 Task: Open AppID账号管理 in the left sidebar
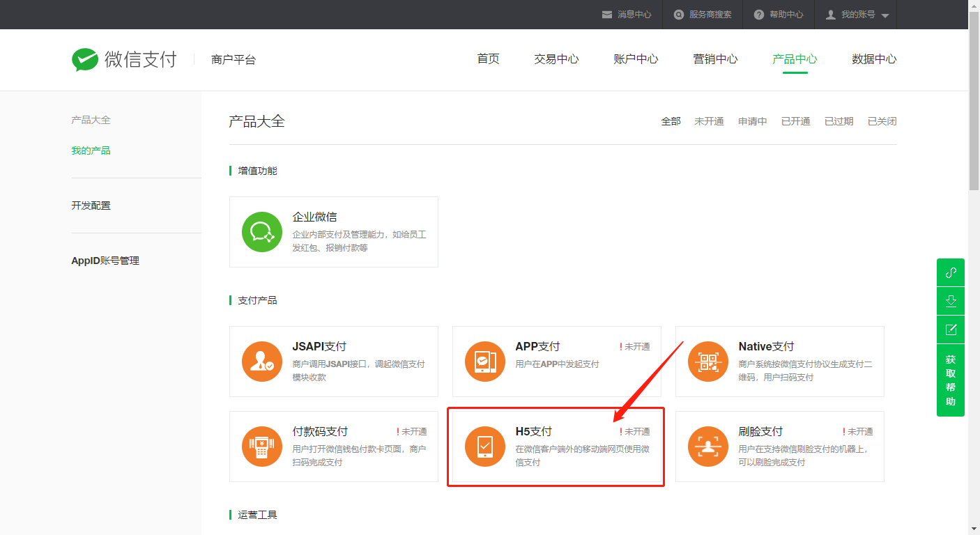pyautogui.click(x=105, y=261)
